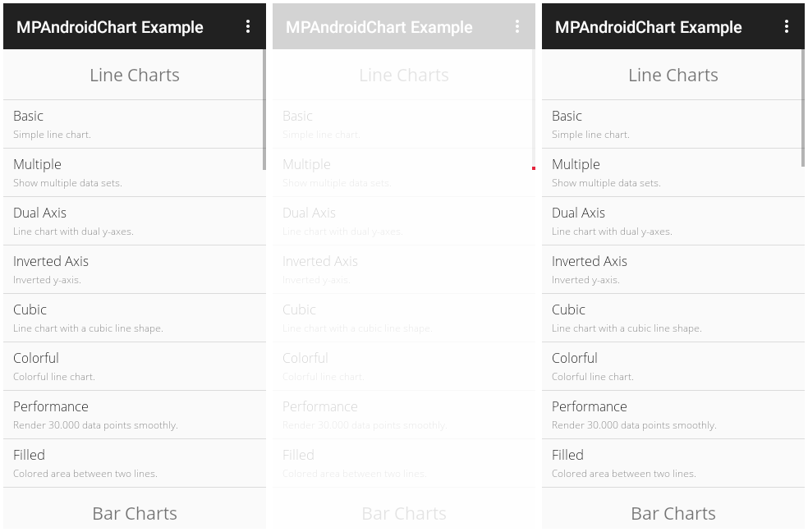The width and height of the screenshot is (808, 532).
Task: Open overflow menu in left panel
Action: 248,26
